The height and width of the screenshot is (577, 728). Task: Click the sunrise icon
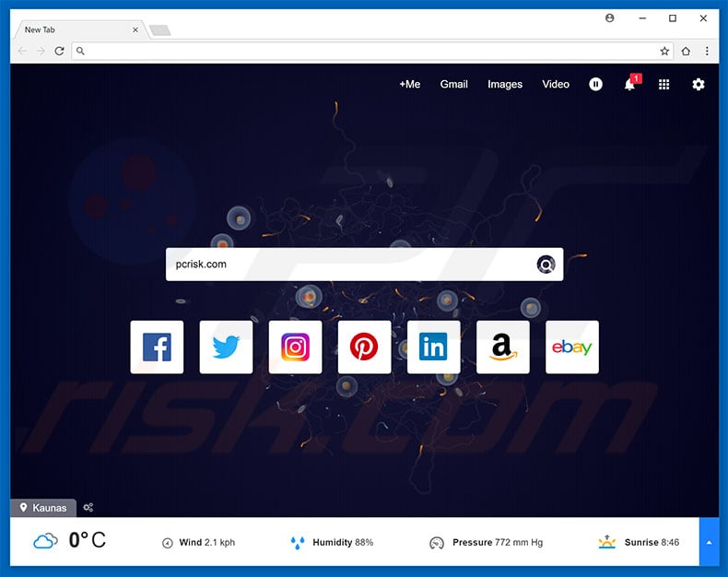click(x=607, y=542)
